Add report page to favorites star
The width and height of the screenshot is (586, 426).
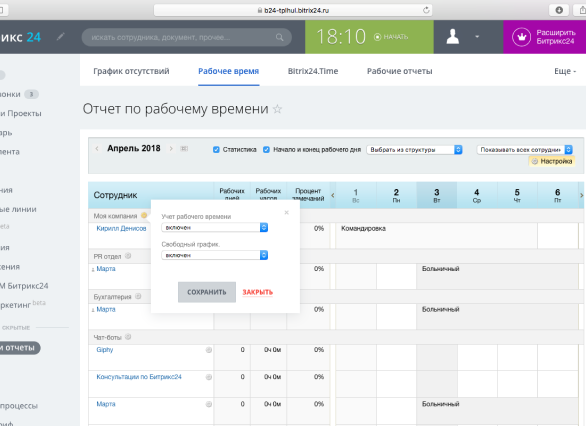coord(277,109)
